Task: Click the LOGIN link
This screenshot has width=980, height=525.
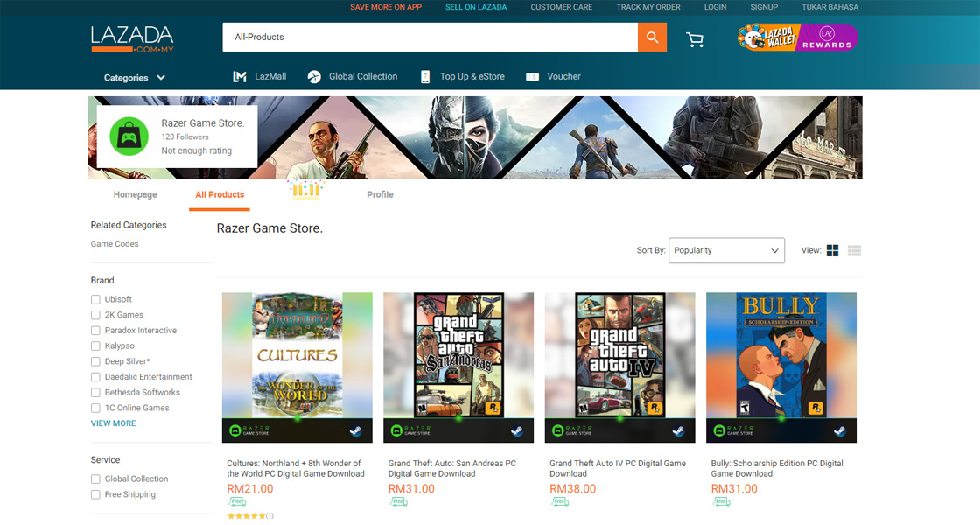Action: point(715,8)
